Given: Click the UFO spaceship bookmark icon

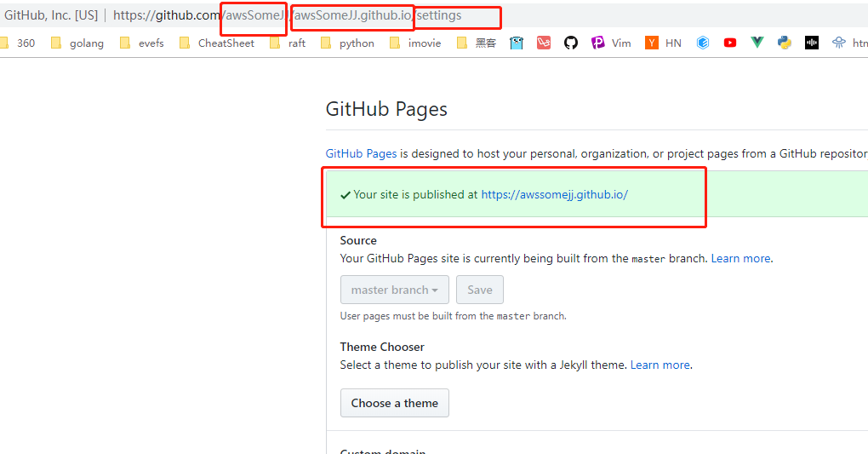Looking at the screenshot, I should [839, 43].
